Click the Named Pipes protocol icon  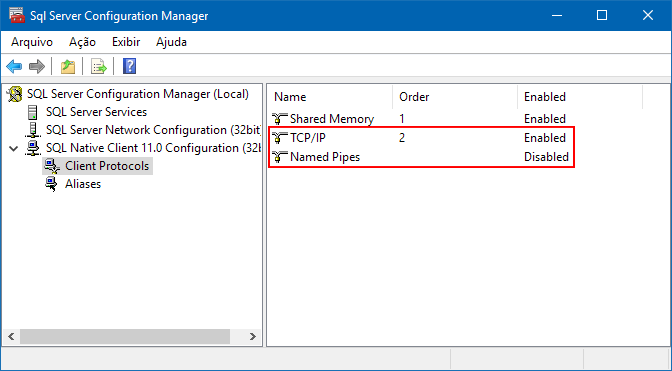pos(279,157)
